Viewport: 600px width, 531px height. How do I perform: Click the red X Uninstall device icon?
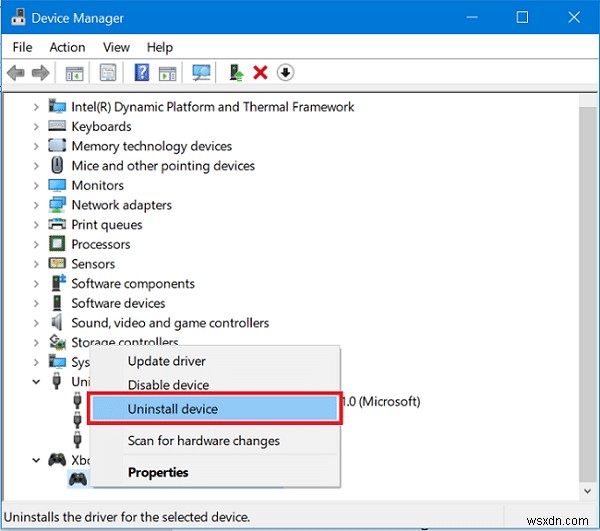tap(260, 72)
